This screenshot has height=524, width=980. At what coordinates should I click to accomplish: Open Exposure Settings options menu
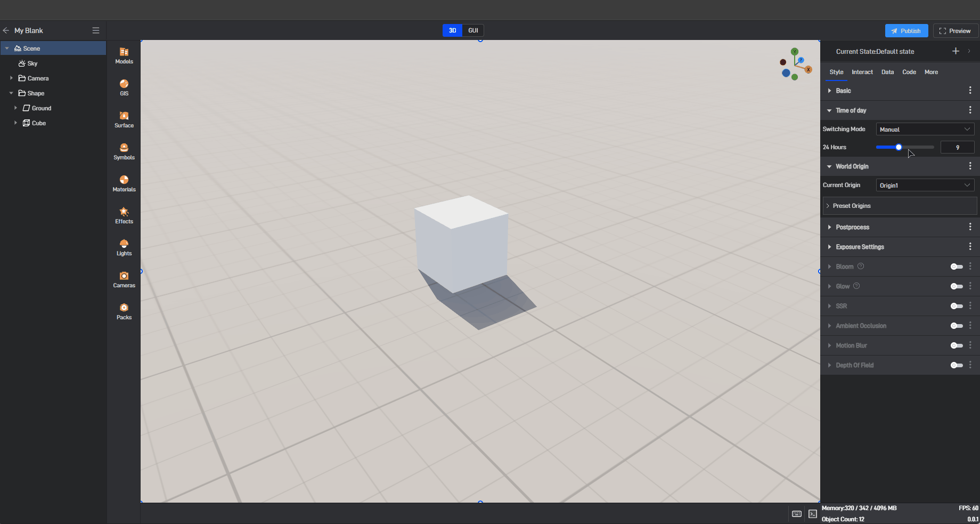click(x=970, y=247)
